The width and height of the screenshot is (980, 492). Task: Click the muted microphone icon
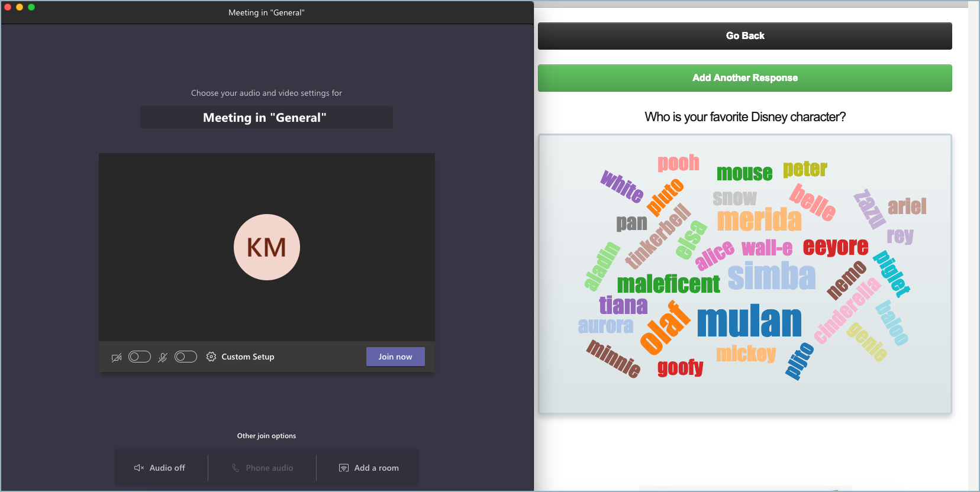163,357
